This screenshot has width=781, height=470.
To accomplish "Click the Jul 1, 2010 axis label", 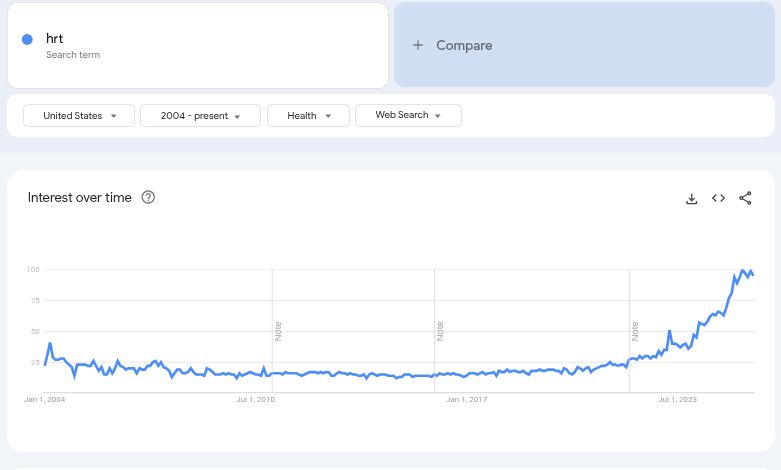I will pos(256,399).
